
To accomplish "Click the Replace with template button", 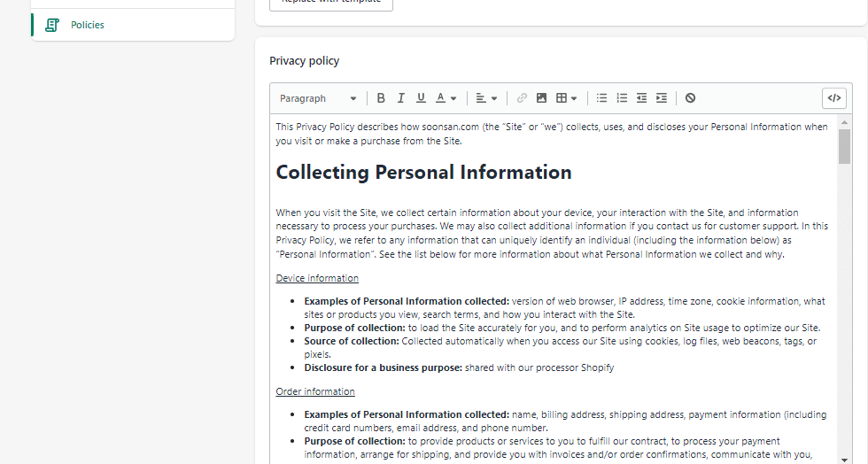I will 331,4.
